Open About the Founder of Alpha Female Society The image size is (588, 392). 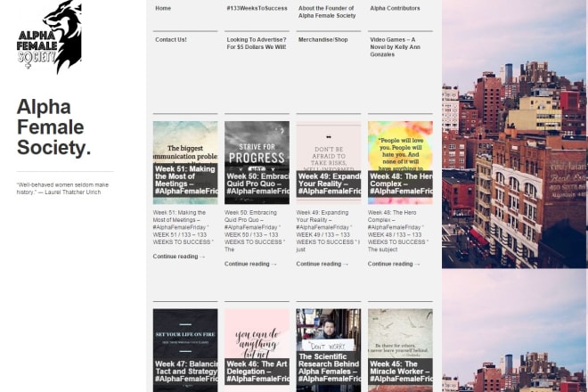(327, 12)
